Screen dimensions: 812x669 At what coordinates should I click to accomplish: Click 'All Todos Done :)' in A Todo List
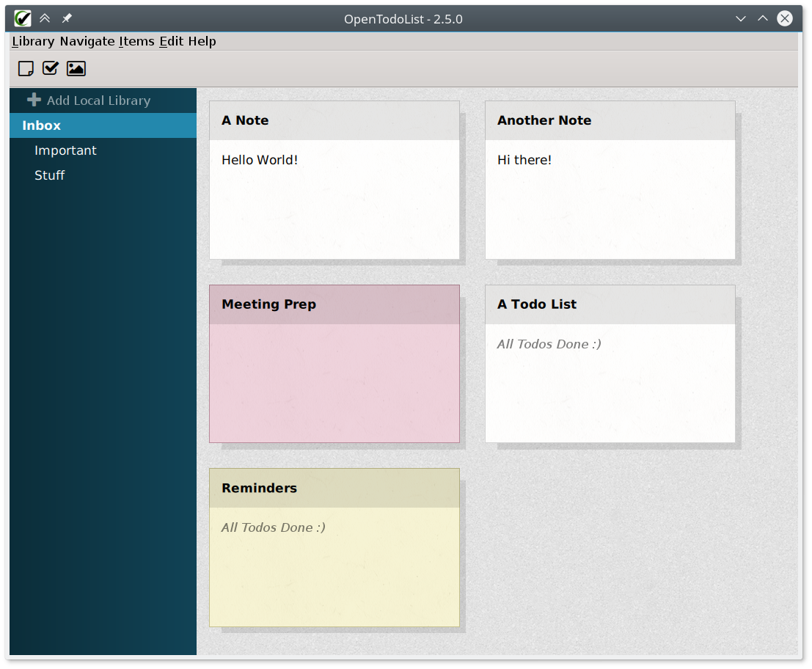coord(549,344)
